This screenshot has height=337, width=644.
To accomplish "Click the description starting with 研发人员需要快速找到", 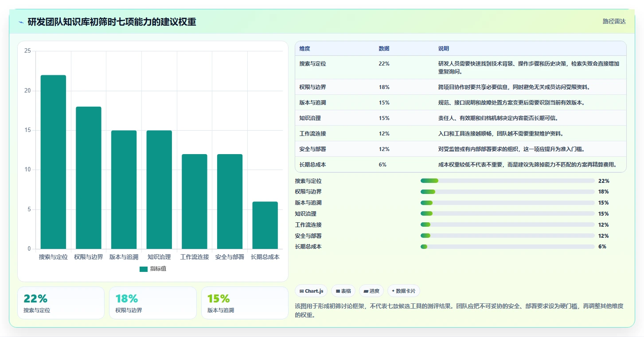I will tap(529, 67).
